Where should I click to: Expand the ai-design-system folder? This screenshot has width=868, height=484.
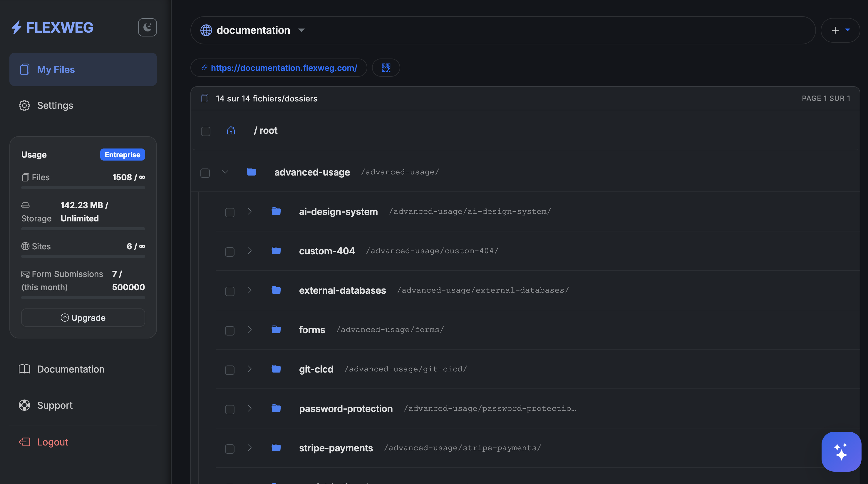250,211
